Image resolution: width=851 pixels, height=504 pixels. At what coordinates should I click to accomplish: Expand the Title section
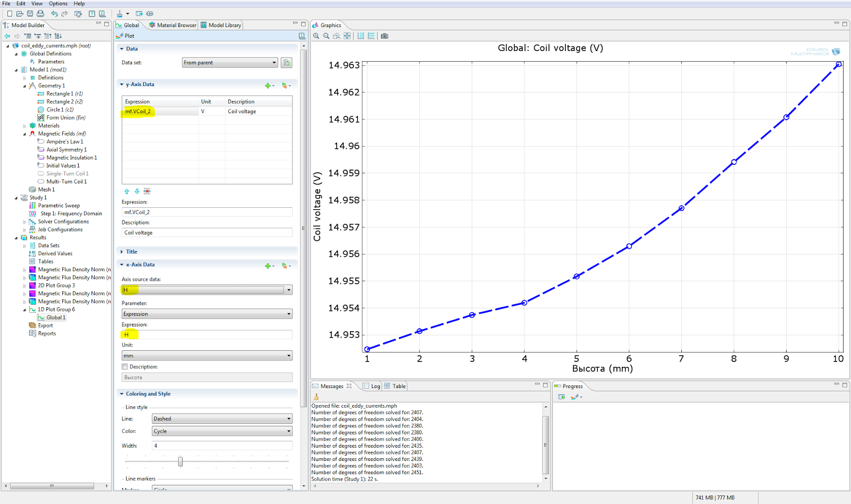[x=131, y=252]
